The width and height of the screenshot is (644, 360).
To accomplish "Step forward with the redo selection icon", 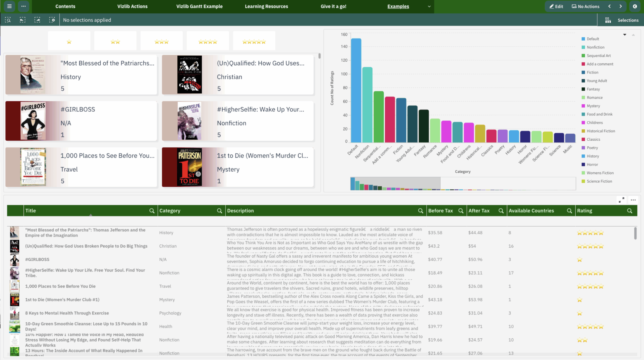I will pyautogui.click(x=37, y=20).
